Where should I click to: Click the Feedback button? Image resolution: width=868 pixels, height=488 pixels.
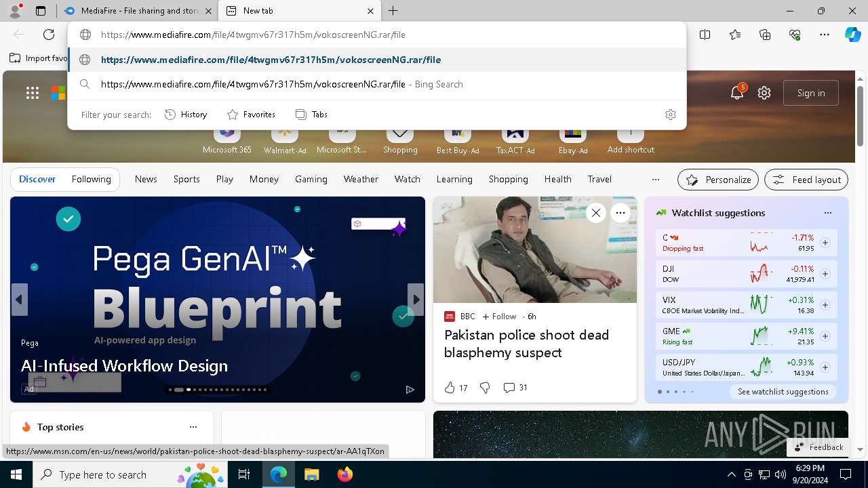coord(818,447)
